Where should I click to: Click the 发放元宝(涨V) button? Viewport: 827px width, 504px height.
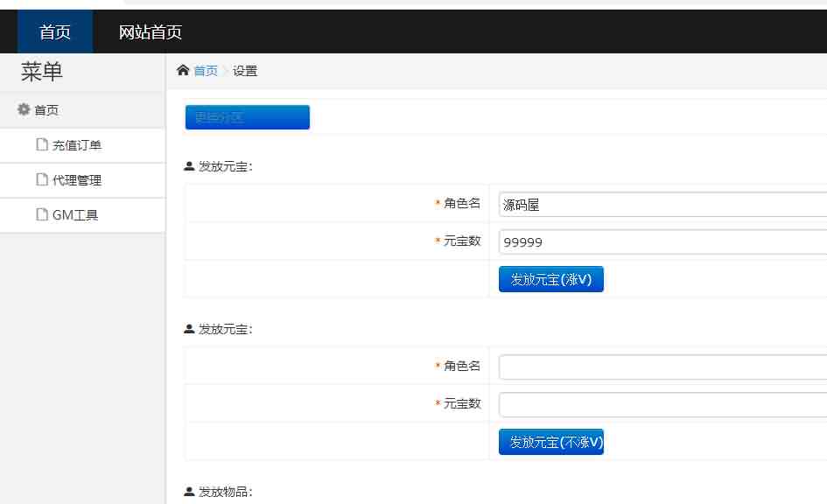pos(550,278)
